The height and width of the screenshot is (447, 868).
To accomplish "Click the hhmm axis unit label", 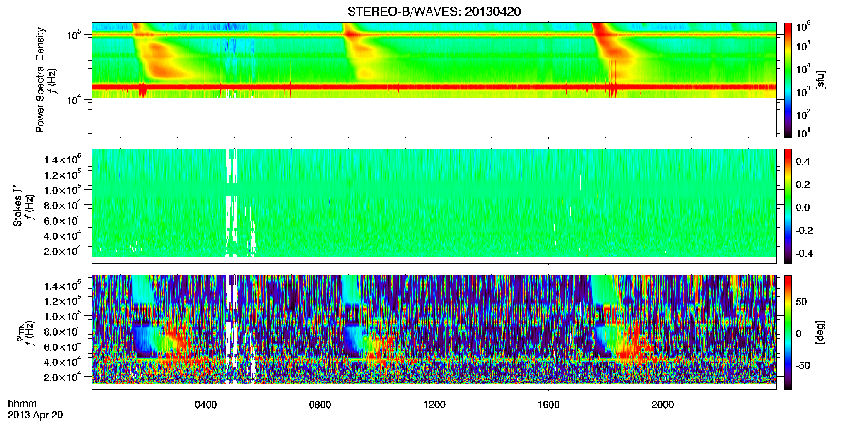I will pos(22,404).
